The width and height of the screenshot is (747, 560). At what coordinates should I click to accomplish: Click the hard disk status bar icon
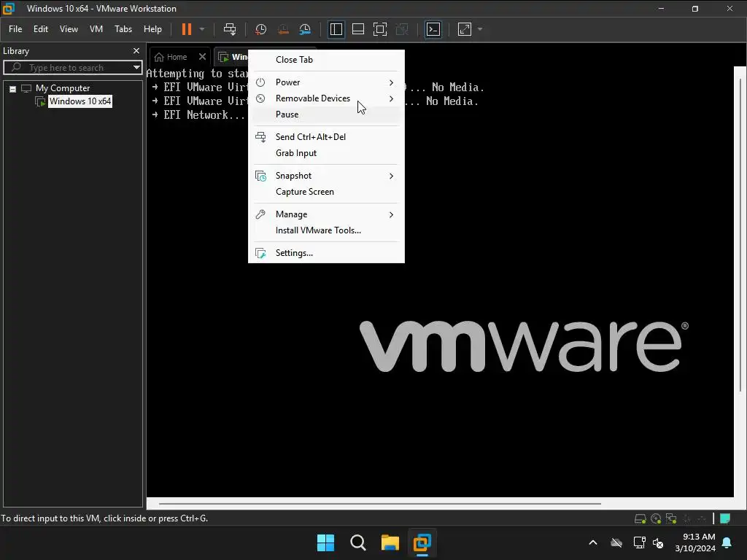640,518
